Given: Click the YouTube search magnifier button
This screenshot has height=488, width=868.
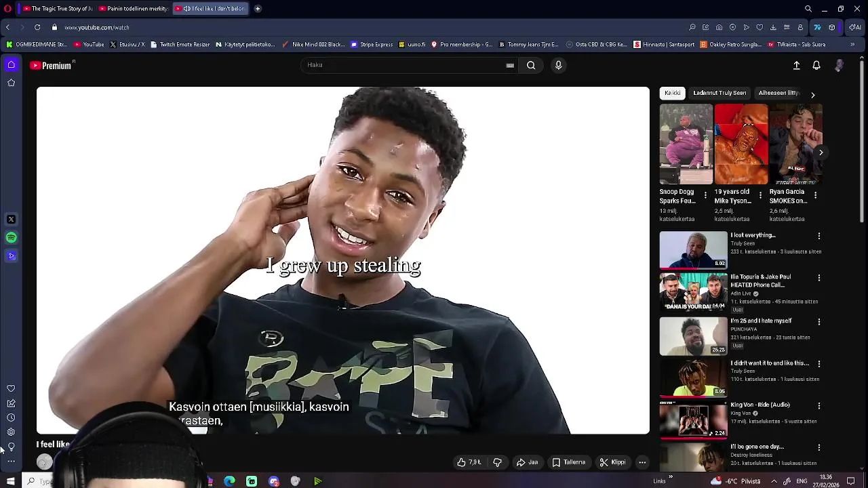Looking at the screenshot, I should 531,65.
